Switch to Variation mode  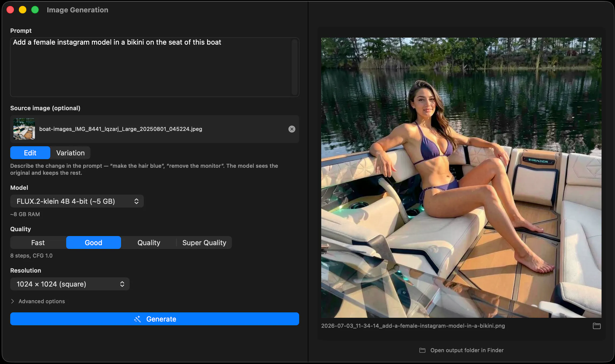pyautogui.click(x=70, y=153)
